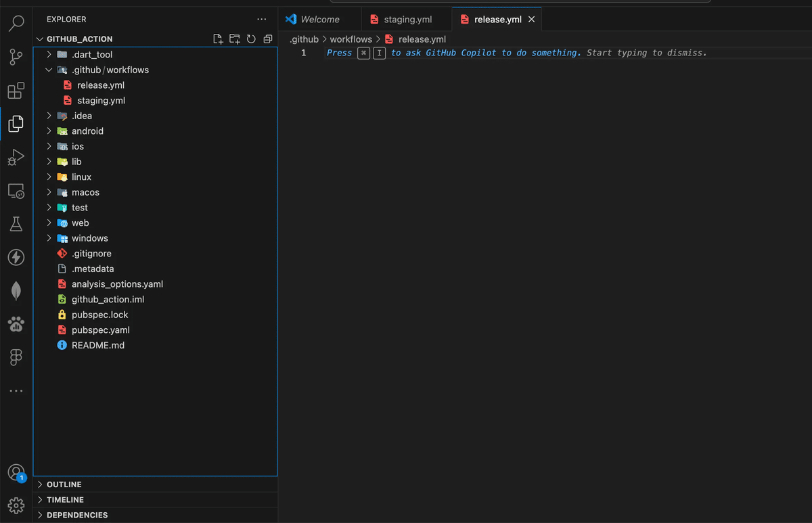Refresh the Explorer file tree
The height and width of the screenshot is (523, 812).
tap(251, 39)
